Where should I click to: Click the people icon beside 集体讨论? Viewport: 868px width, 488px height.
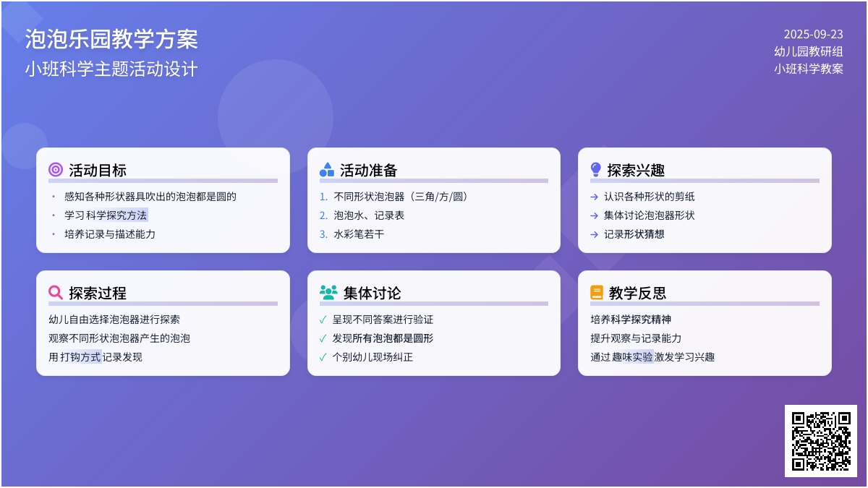(x=328, y=293)
